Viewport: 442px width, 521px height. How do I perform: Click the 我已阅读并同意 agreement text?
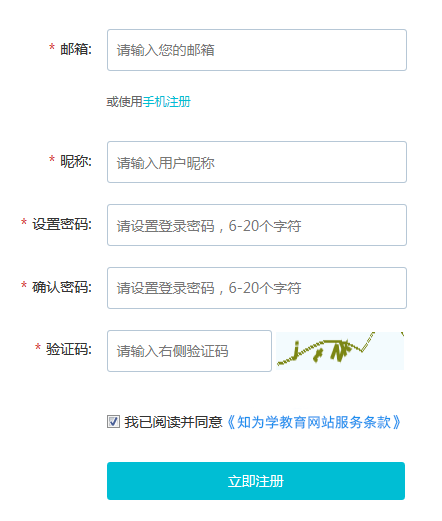coord(173,422)
